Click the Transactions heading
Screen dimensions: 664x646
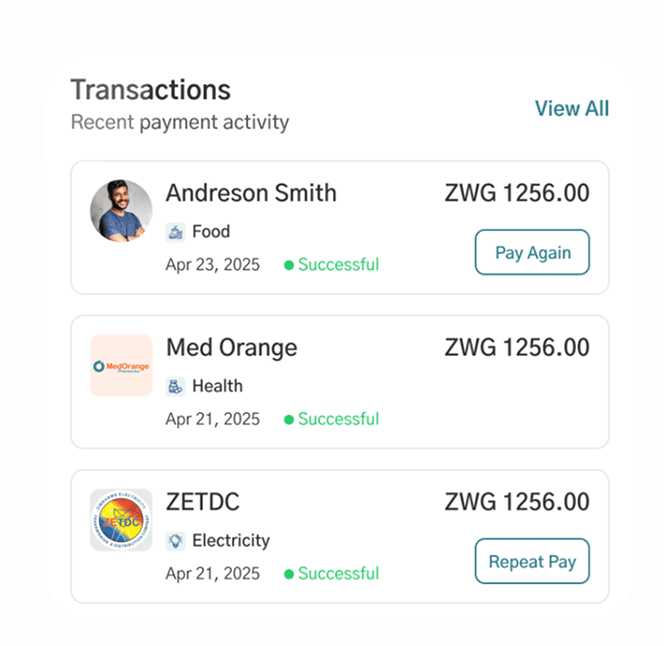coord(150,90)
